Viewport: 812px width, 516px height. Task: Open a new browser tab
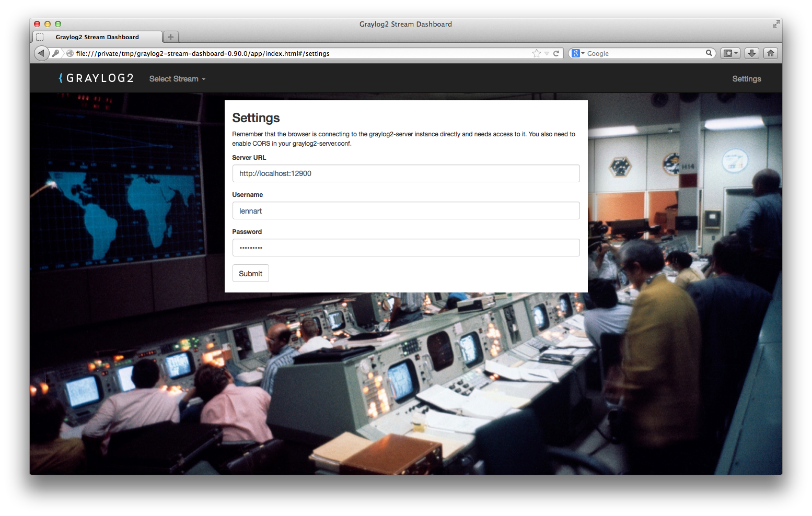pyautogui.click(x=170, y=37)
